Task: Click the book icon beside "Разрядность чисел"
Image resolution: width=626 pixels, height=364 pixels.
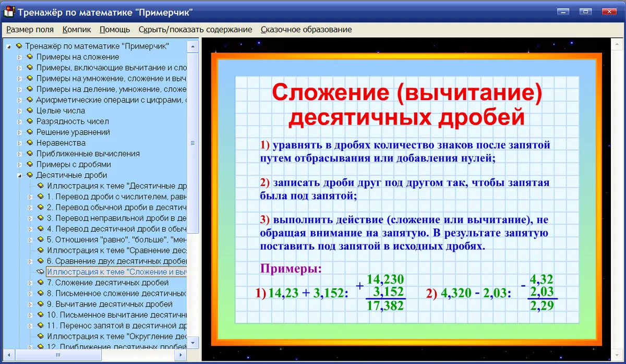Action: tap(29, 122)
